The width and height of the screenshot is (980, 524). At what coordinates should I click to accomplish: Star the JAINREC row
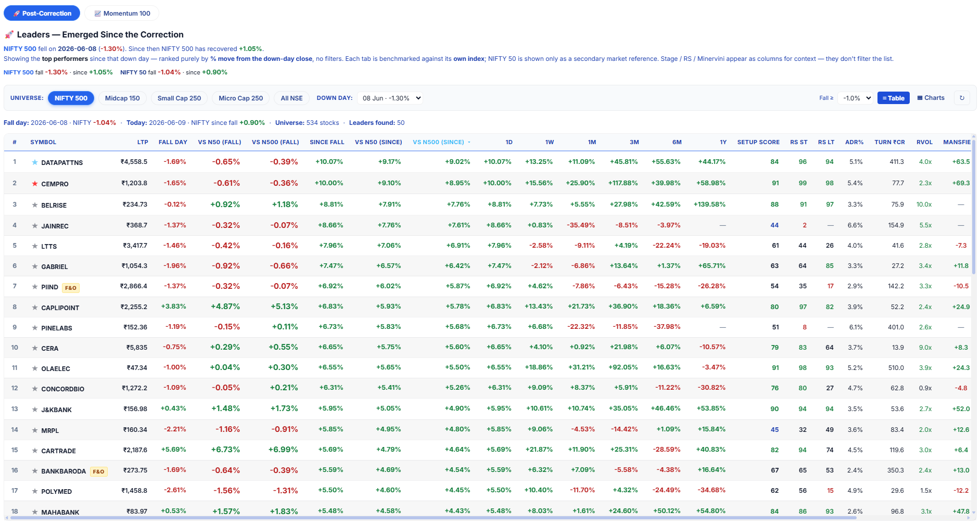point(35,226)
